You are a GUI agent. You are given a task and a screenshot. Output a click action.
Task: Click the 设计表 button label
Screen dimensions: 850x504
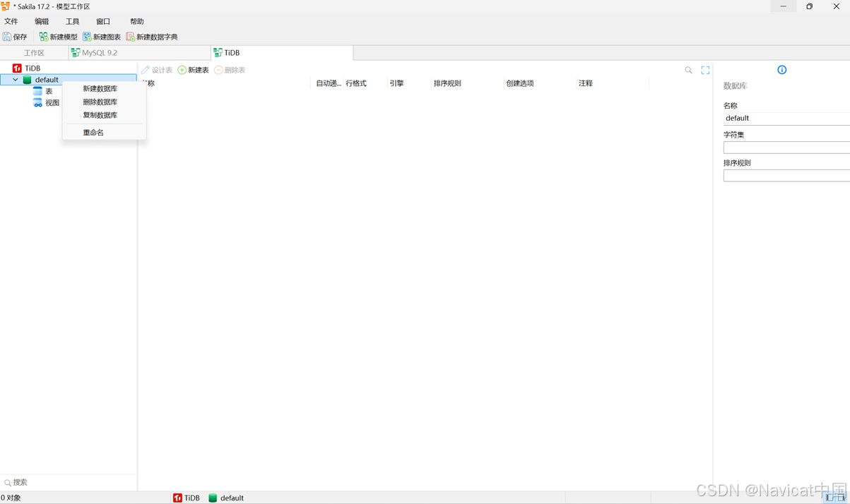tap(162, 70)
